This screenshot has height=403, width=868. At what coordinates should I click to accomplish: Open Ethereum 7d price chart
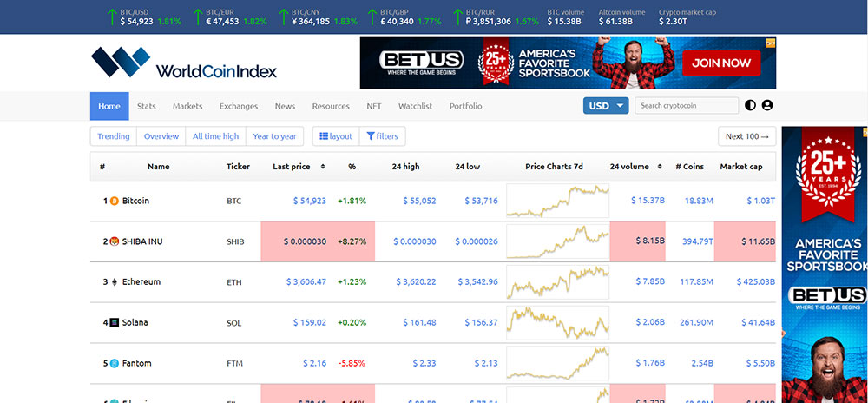(557, 281)
